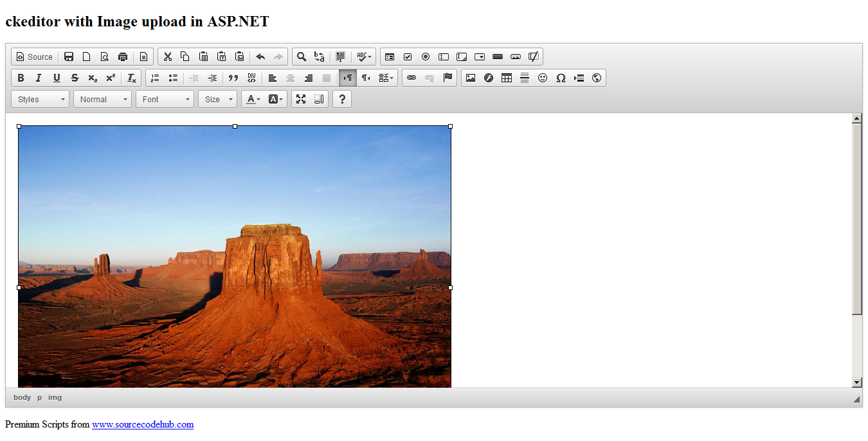Screen dimensions: 868x441
Task: Insert a Textarea form element
Action: 462,57
